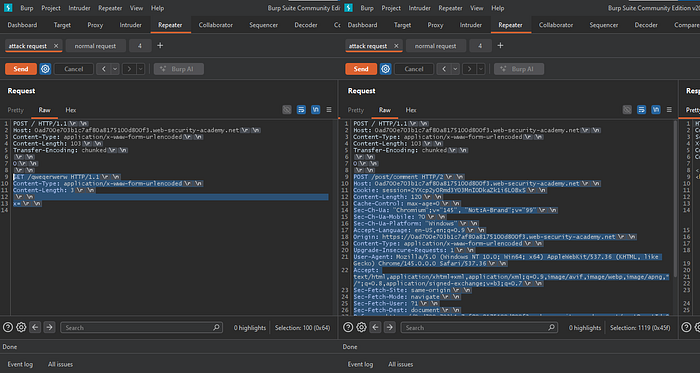Switch to Decoder tab in left window
The width and height of the screenshot is (700, 373).
pyautogui.click(x=306, y=25)
